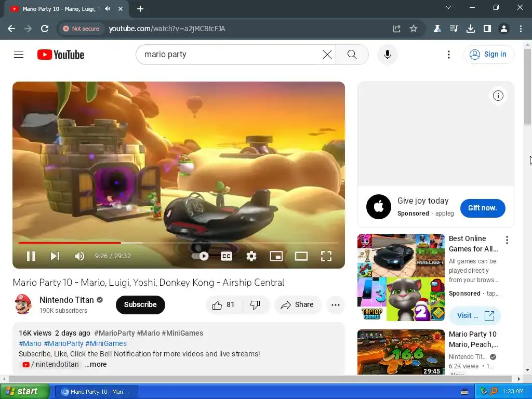Skip to the next video
Viewport: 532px width, 399px height.
coord(55,256)
